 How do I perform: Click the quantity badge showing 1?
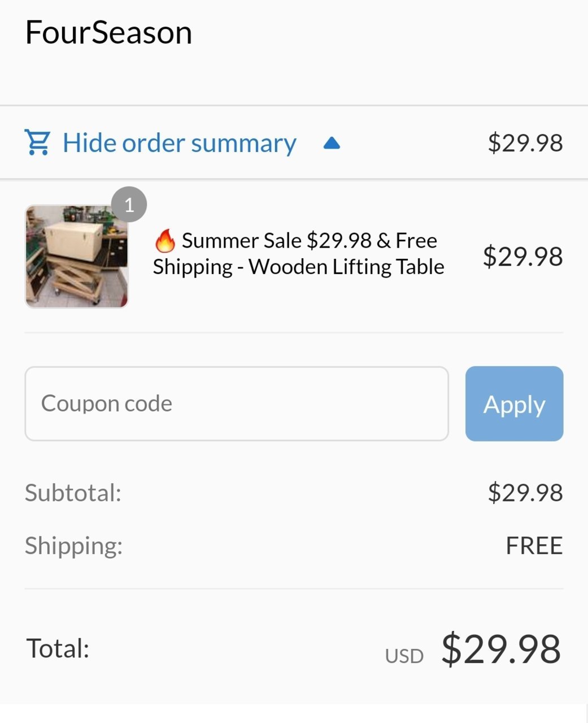pyautogui.click(x=129, y=204)
